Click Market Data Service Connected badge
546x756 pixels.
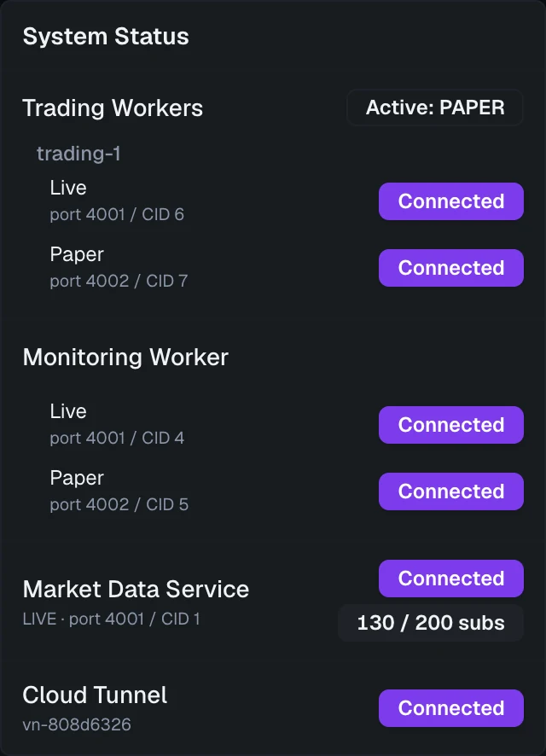451,578
